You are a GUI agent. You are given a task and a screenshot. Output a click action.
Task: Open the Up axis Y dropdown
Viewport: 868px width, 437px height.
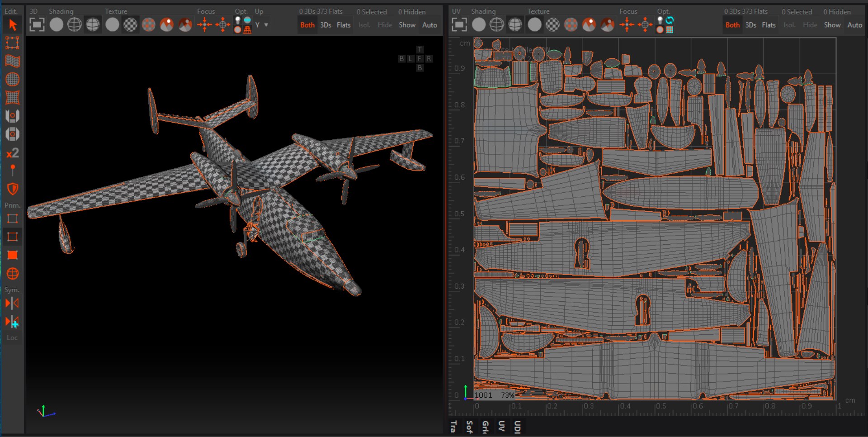[x=261, y=25]
